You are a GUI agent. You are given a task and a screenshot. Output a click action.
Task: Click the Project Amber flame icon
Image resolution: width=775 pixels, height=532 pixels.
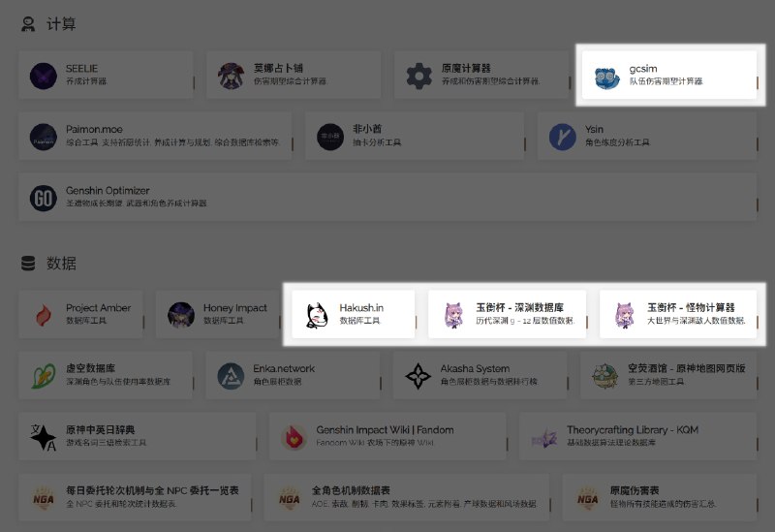point(44,314)
